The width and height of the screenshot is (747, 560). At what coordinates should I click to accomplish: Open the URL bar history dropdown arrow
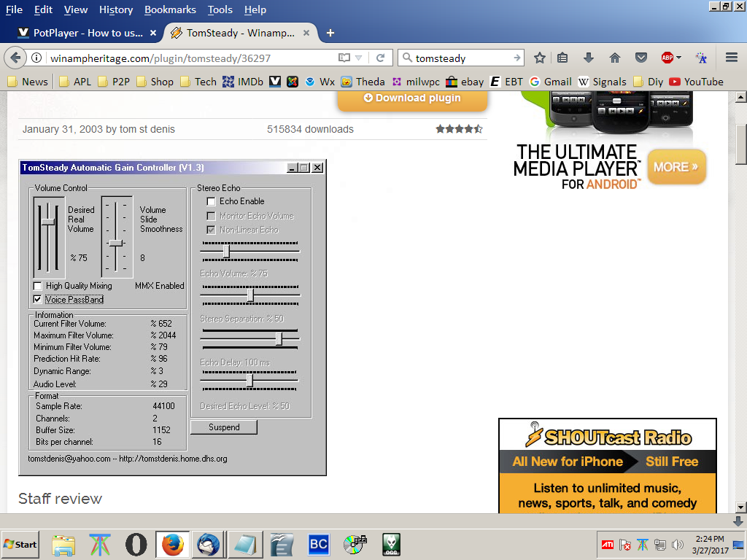coord(359,58)
